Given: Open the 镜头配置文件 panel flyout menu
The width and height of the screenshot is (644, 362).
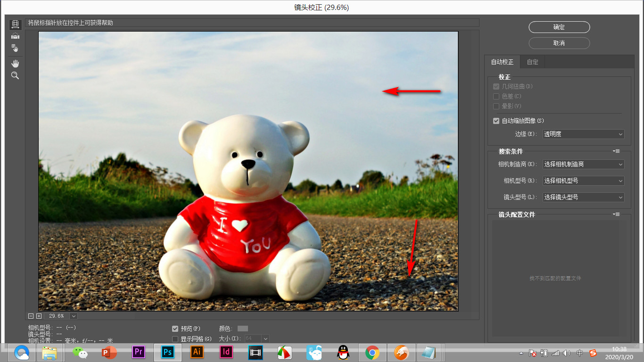Looking at the screenshot, I should coord(616,214).
